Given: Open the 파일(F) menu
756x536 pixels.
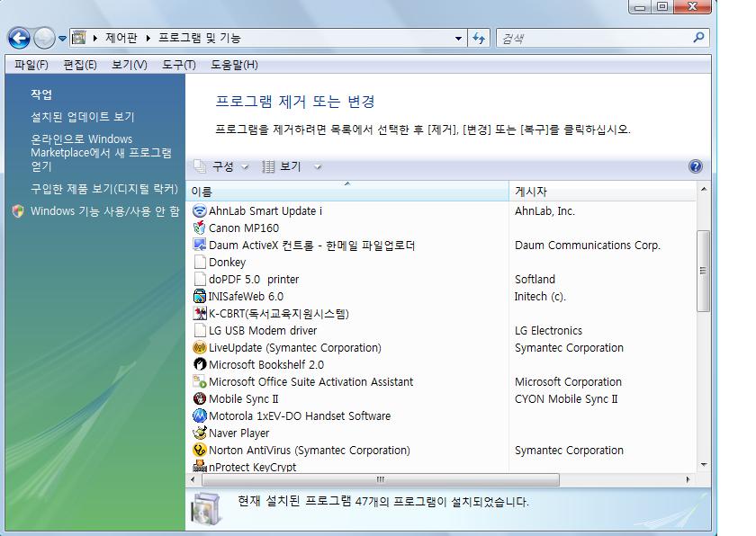Looking at the screenshot, I should [x=31, y=65].
